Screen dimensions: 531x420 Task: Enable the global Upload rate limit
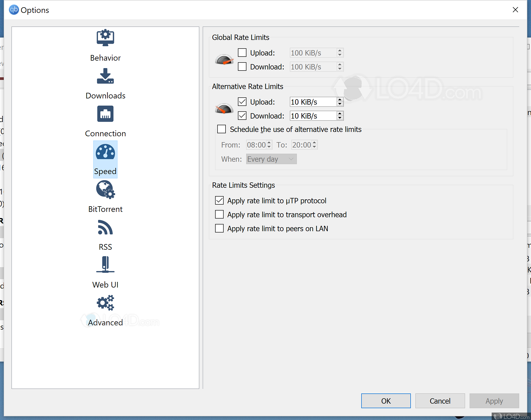click(x=242, y=53)
